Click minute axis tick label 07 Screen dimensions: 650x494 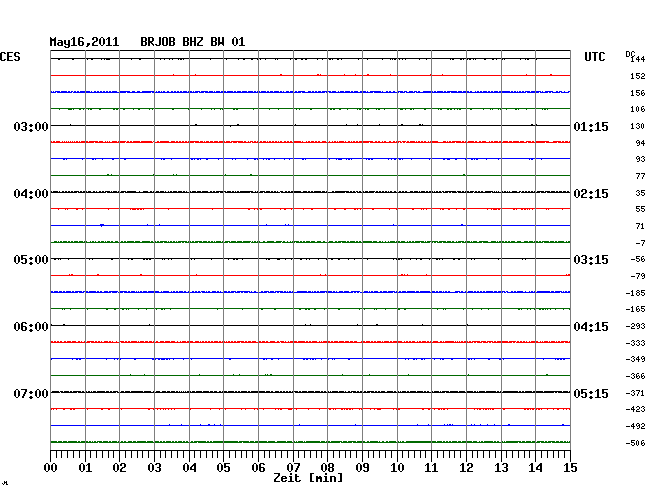tap(293, 468)
